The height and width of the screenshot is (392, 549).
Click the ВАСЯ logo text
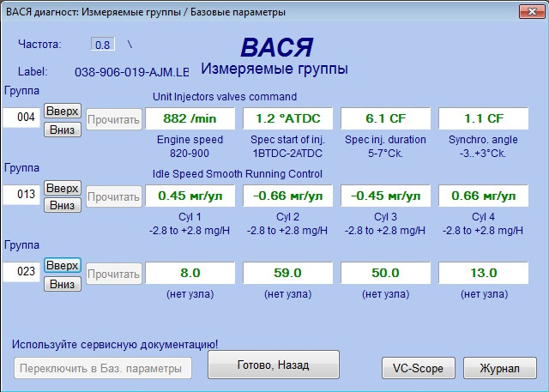[276, 47]
